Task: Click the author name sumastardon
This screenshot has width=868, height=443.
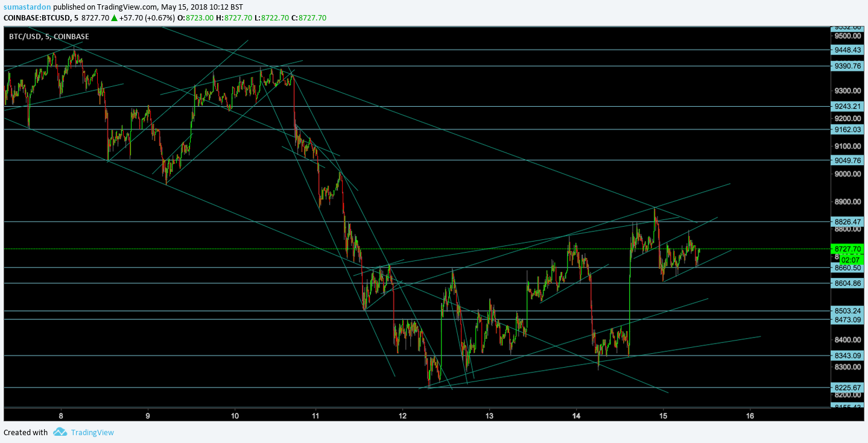Action: [26, 7]
